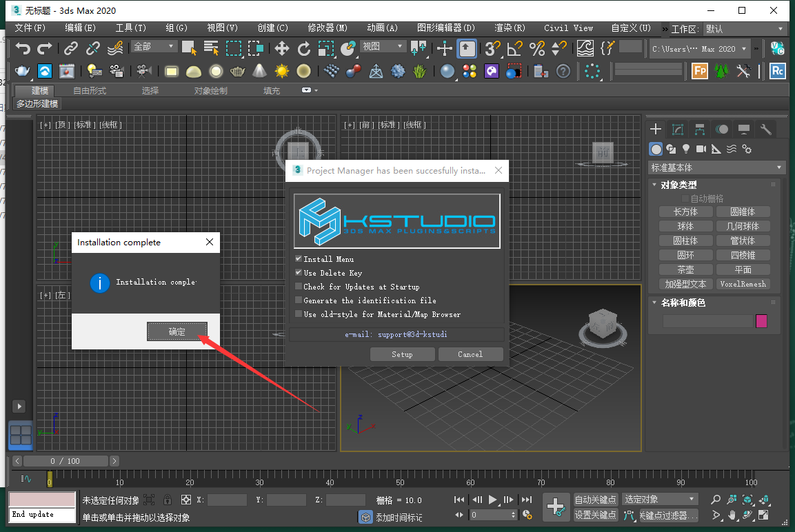Uncheck Install Menu option
This screenshot has width=795, height=532.
pos(299,259)
